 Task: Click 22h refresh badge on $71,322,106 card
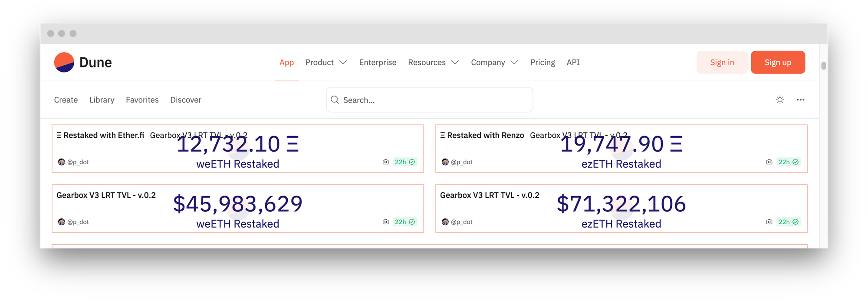(788, 222)
